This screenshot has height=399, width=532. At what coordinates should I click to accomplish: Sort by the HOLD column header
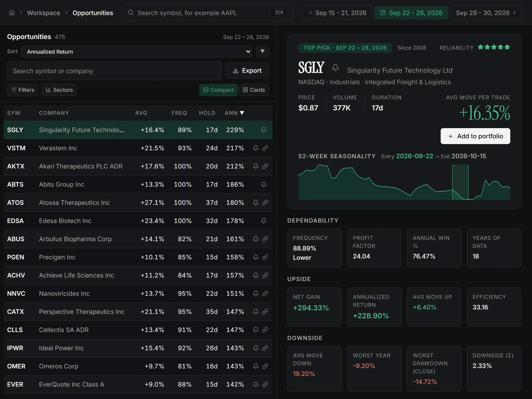(x=207, y=113)
